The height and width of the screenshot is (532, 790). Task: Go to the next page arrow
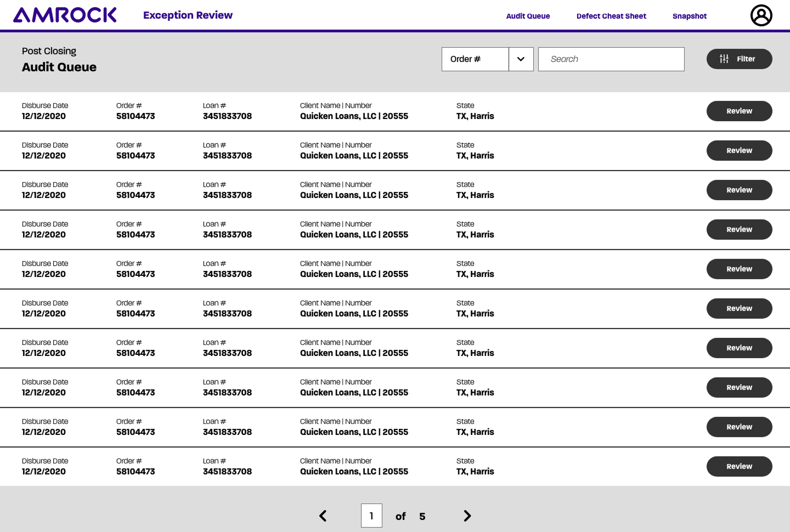pos(467,516)
